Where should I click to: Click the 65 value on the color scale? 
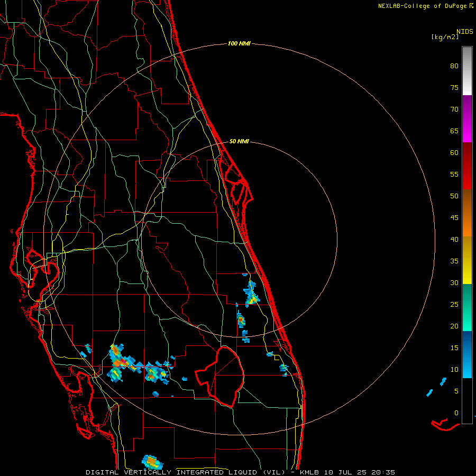(x=454, y=131)
